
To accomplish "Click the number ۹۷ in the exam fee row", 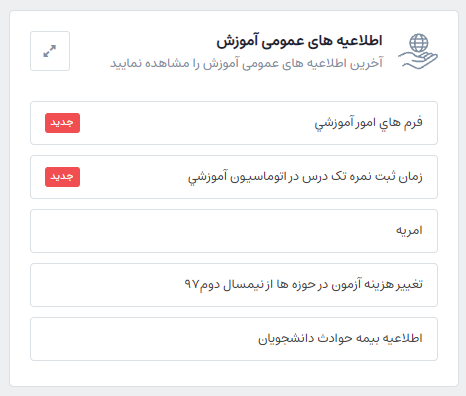I will 192,284.
